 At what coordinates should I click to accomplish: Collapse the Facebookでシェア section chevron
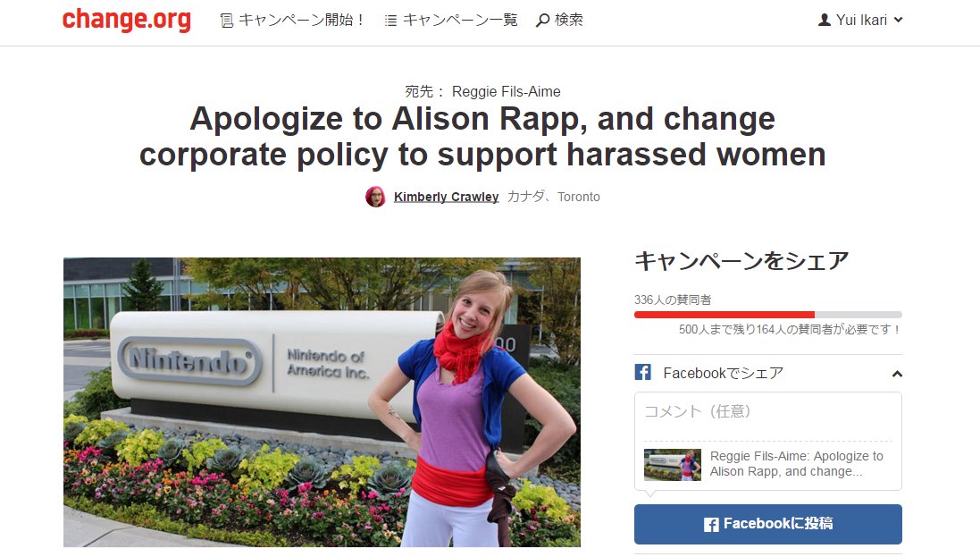click(897, 374)
